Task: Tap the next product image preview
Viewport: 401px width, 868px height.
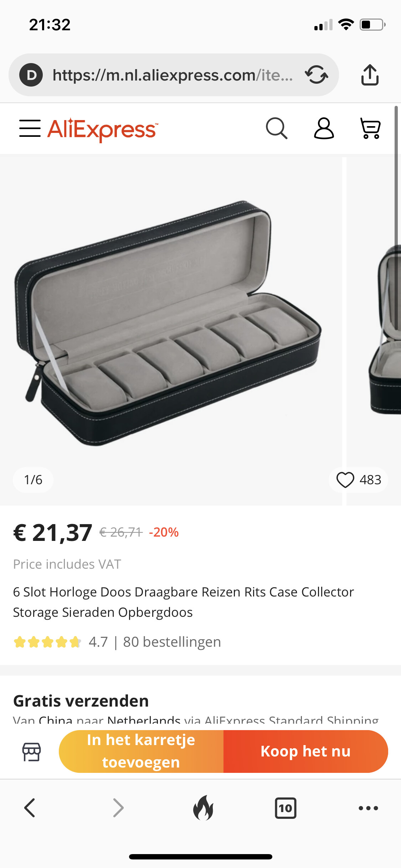Action: pos(374,331)
